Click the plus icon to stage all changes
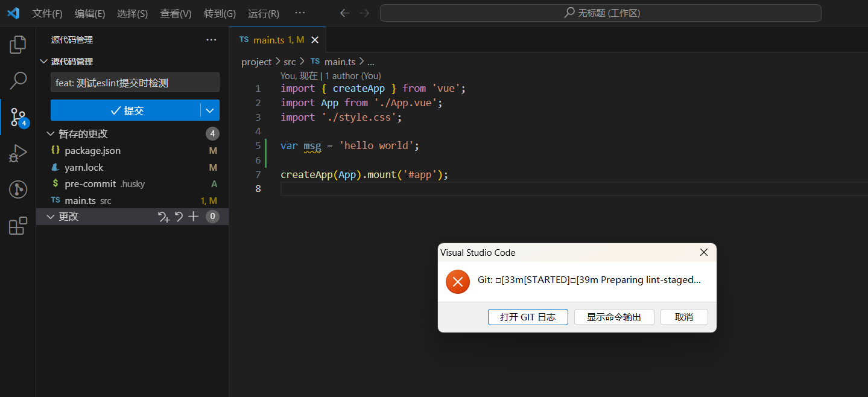 [x=194, y=217]
